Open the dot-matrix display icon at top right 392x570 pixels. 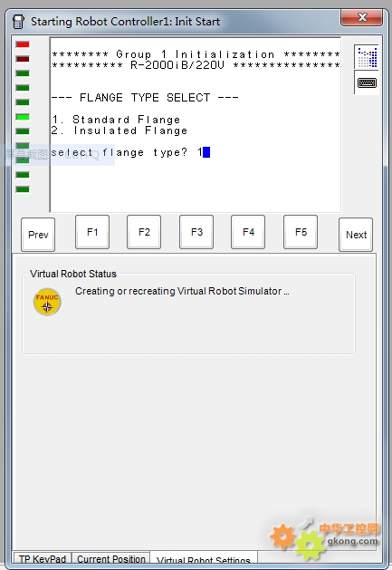pyautogui.click(x=367, y=57)
